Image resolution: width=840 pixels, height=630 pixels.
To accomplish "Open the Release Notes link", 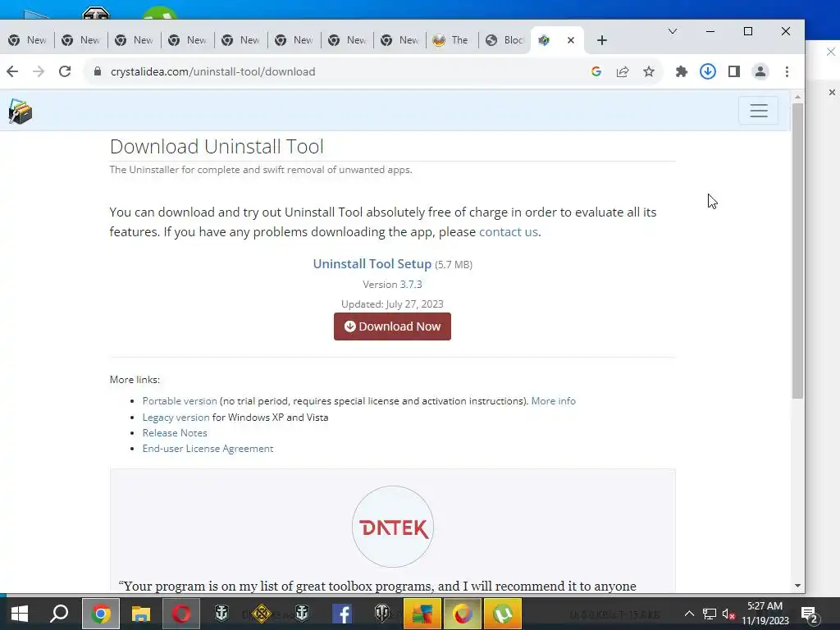I will (175, 432).
